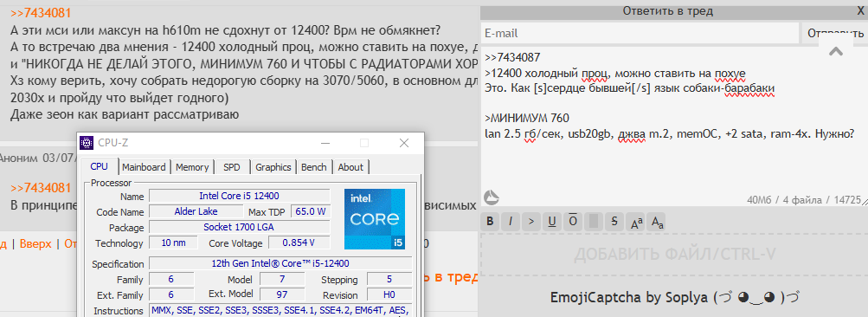The width and height of the screenshot is (868, 317).
Task: Close the reply form with the X
Action: click(x=860, y=10)
